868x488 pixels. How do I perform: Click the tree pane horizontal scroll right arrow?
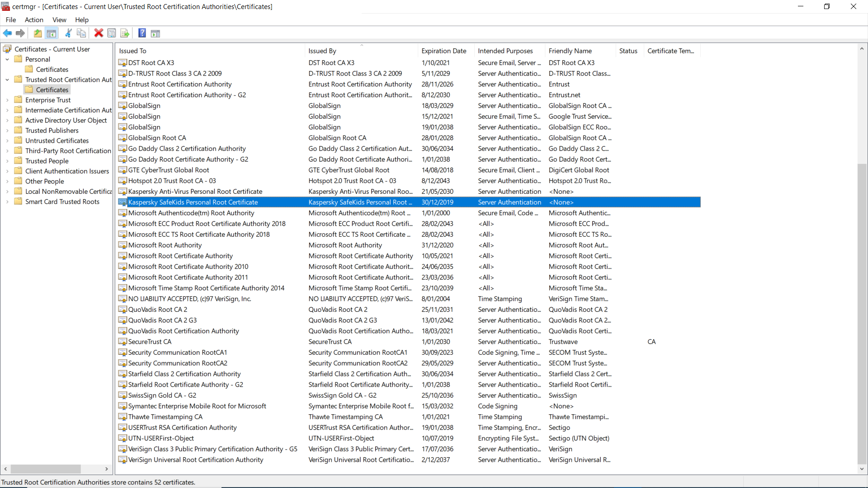(107, 469)
